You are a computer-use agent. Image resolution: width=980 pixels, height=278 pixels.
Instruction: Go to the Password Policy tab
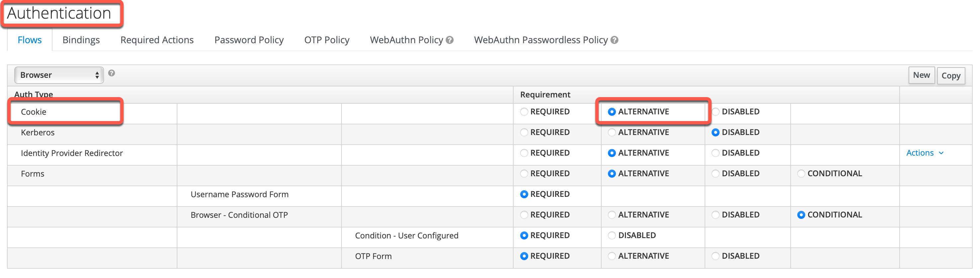(x=249, y=40)
